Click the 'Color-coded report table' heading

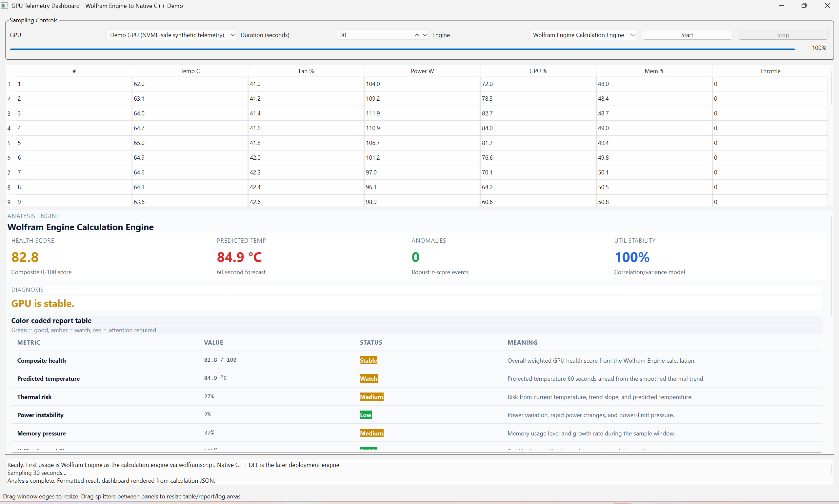[51, 320]
